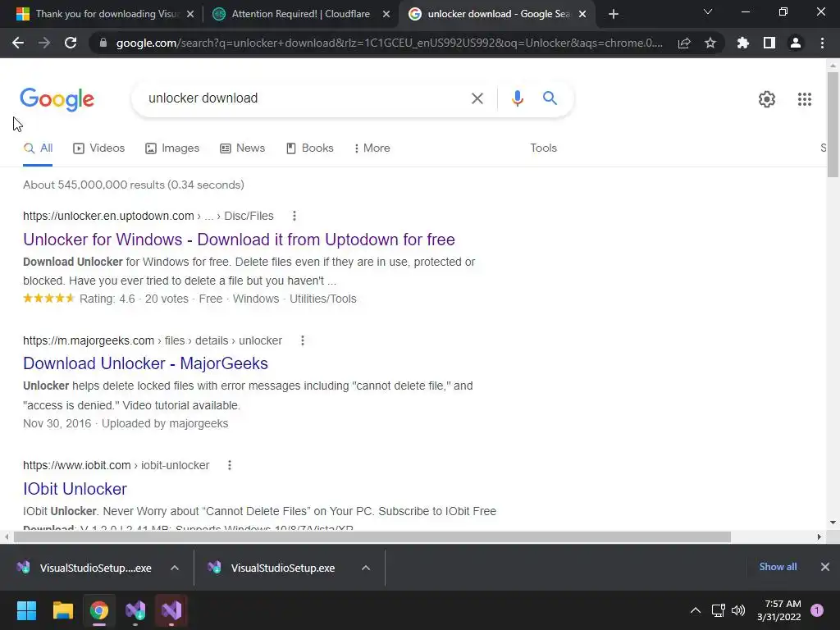
Task: Click the scroll-down arrow
Action: [x=833, y=523]
